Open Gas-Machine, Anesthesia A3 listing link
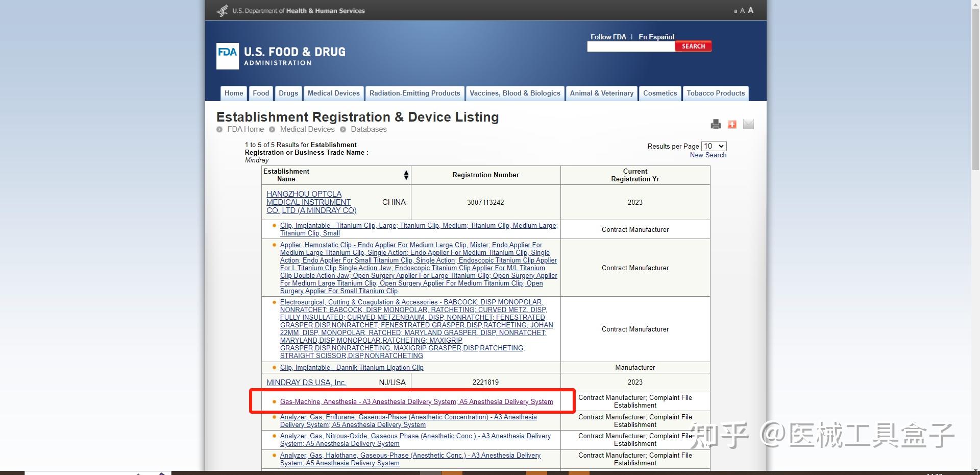Viewport: 980px width, 475px height. [x=416, y=402]
